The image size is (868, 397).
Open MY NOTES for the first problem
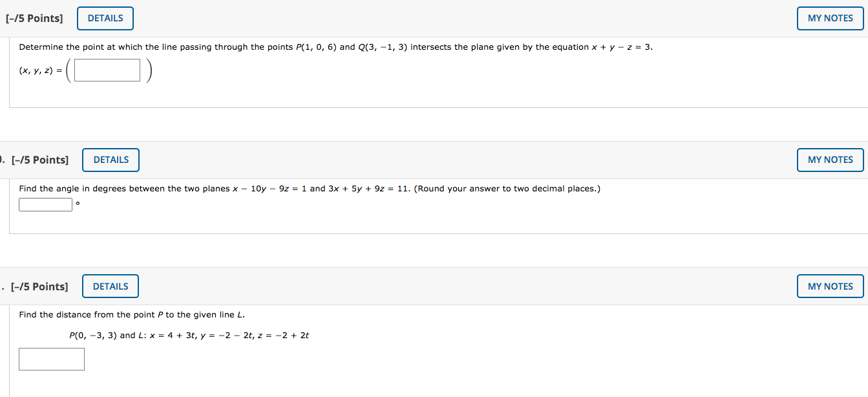830,18
